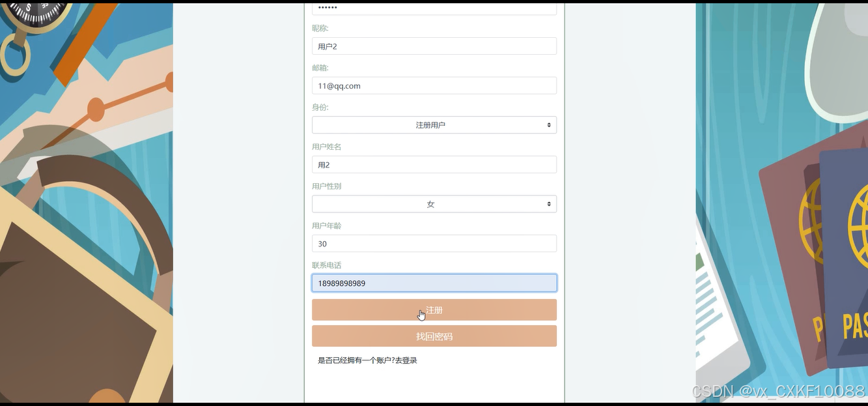868x406 pixels.
Task: Click the 用户性别 label
Action: pyautogui.click(x=327, y=186)
